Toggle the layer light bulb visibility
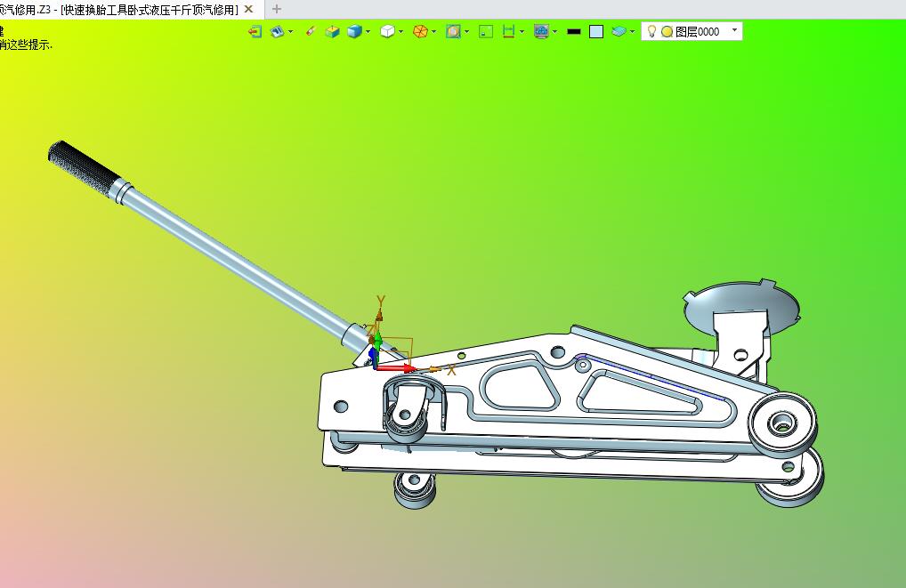The width and height of the screenshot is (906, 588). (x=651, y=31)
